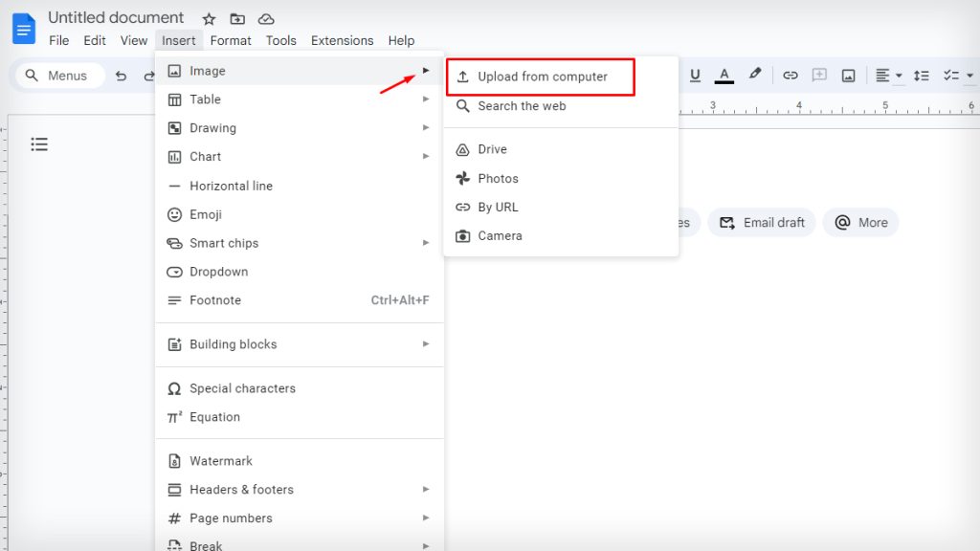The height and width of the screenshot is (551, 980).
Task: Add a comment via the toolbar icon
Action: (x=819, y=75)
